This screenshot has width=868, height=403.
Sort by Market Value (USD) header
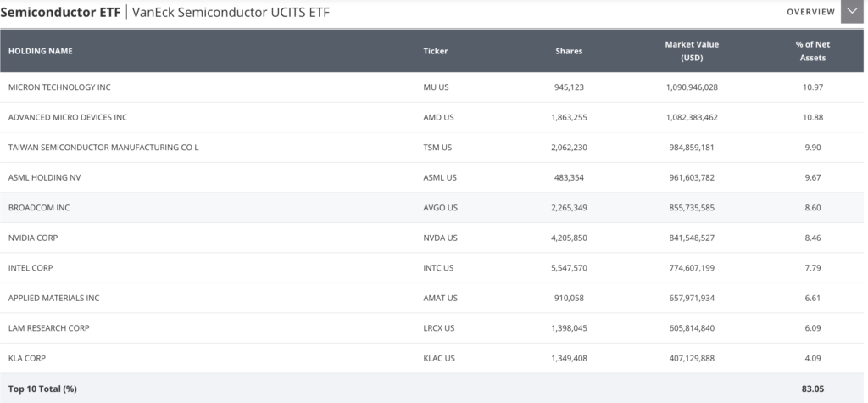692,51
